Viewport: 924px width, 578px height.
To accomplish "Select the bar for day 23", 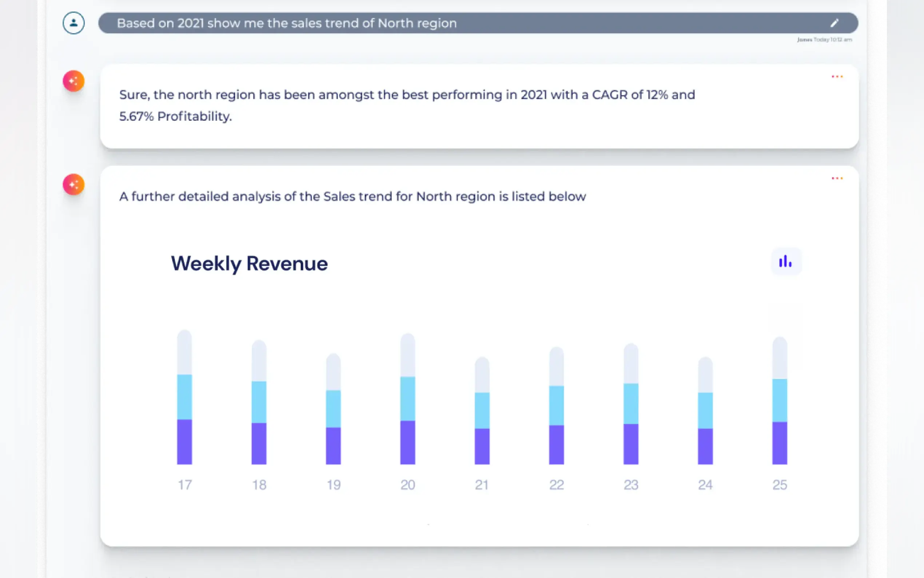I will [x=631, y=404].
